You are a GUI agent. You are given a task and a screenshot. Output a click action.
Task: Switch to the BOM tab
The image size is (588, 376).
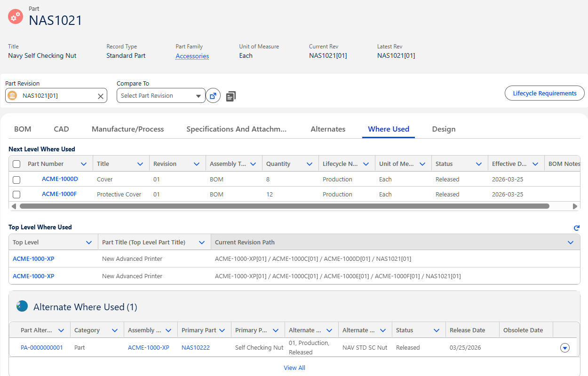pyautogui.click(x=23, y=129)
